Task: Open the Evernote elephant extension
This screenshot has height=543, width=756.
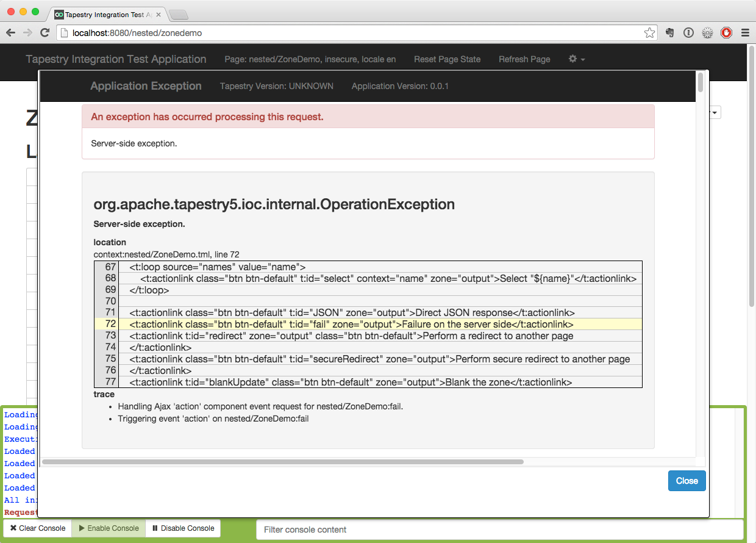Action: click(669, 33)
